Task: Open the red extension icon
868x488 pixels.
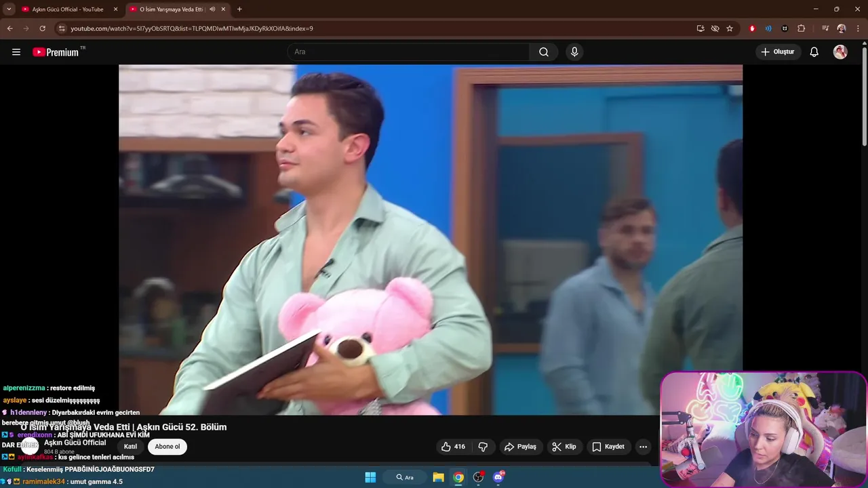Action: pos(752,28)
